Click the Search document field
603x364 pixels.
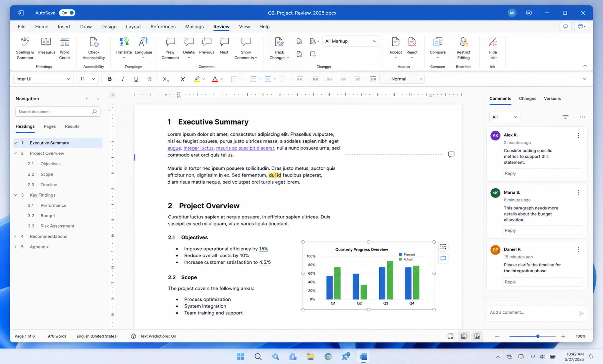pyautogui.click(x=58, y=112)
